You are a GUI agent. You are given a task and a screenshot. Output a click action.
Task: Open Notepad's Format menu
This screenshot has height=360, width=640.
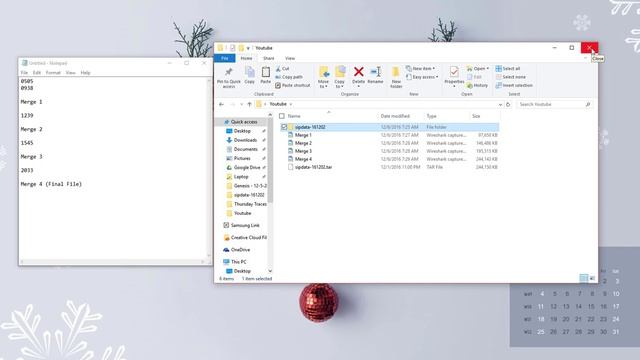tap(53, 73)
